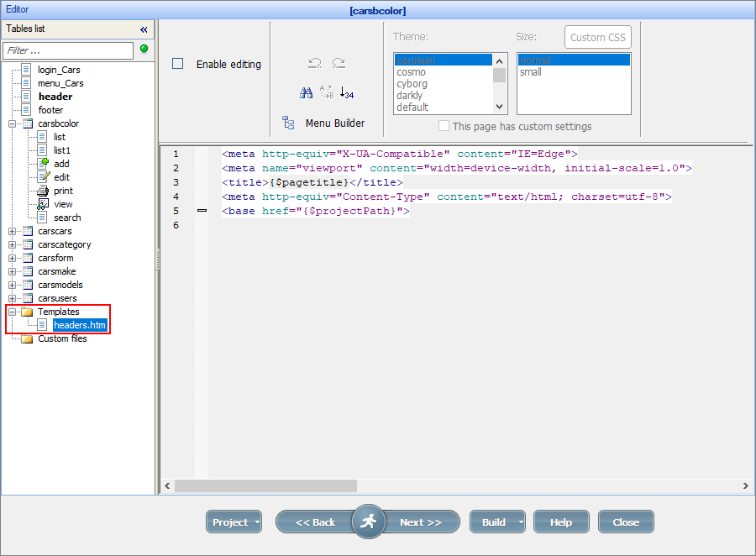This screenshot has height=556, width=756.
Task: Click the green status indicator beside Filter
Action: point(144,50)
